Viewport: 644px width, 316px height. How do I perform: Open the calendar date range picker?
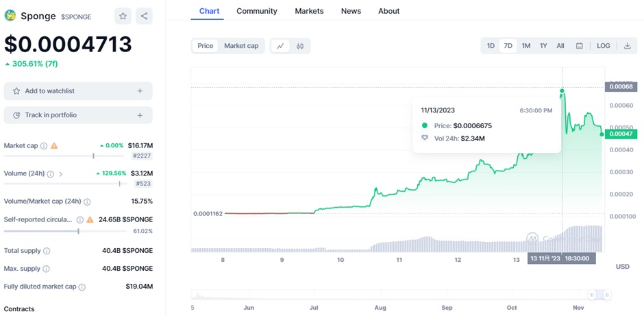coord(580,46)
